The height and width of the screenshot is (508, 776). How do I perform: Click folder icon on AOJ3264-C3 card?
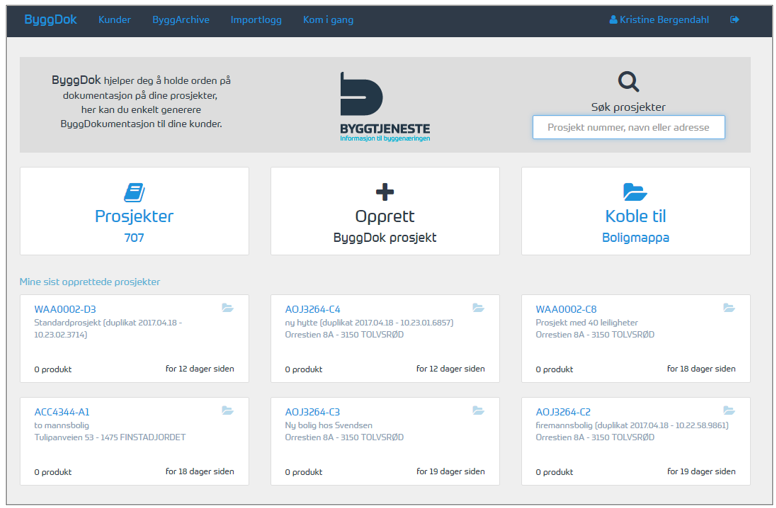[x=478, y=411]
